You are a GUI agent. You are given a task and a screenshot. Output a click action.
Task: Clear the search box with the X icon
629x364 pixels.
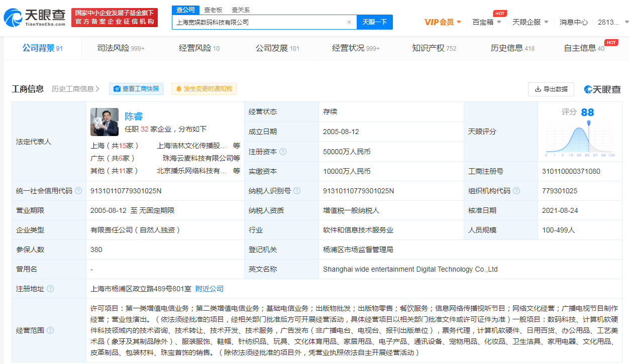pos(349,22)
